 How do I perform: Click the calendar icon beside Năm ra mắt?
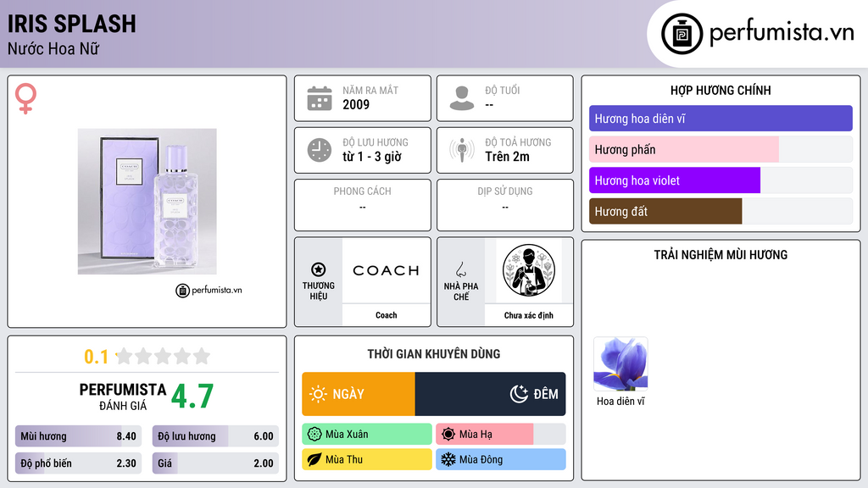(320, 98)
